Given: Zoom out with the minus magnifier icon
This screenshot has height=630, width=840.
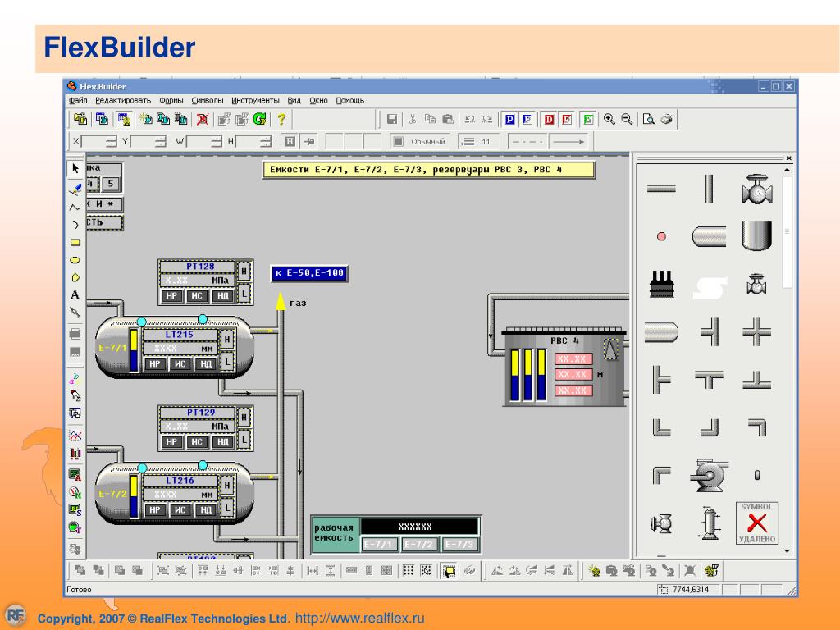Looking at the screenshot, I should [x=627, y=119].
